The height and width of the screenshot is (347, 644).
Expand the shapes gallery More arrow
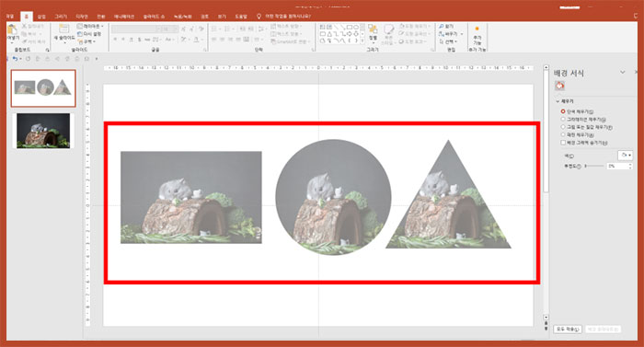pos(362,41)
